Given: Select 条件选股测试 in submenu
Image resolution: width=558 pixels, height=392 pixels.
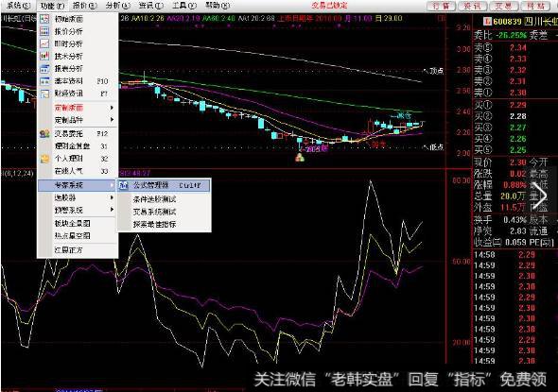Looking at the screenshot, I should tap(155, 199).
